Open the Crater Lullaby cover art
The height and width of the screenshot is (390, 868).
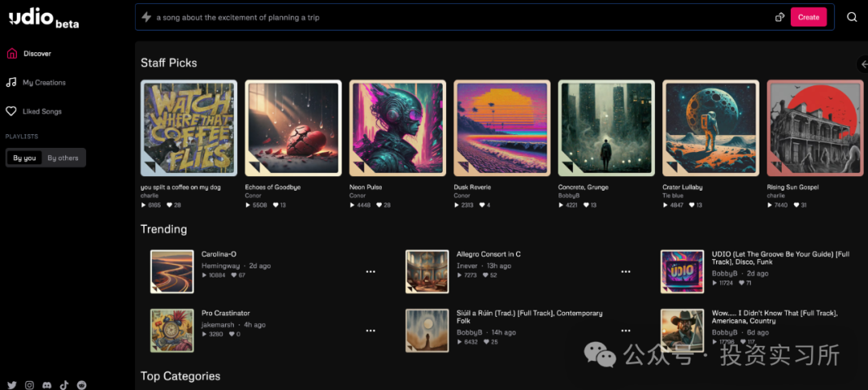tap(710, 128)
